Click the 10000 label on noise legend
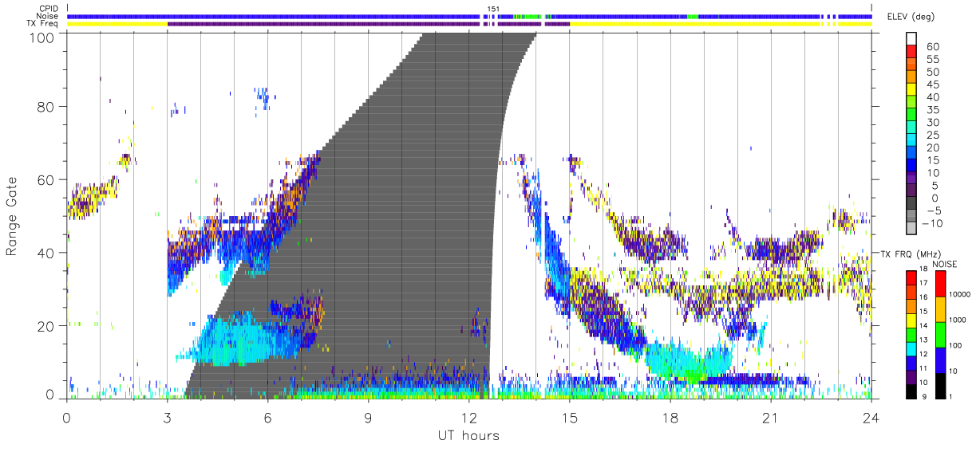 (x=960, y=294)
